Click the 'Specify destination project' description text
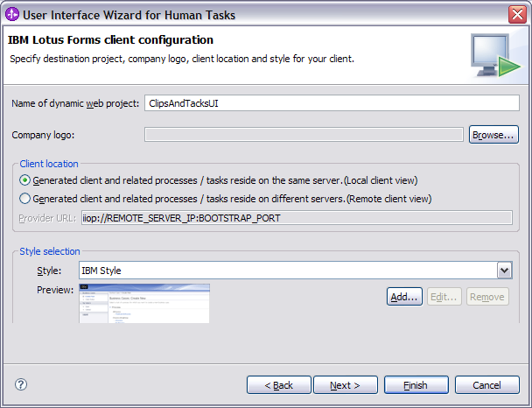This screenshot has height=408, width=532. (182, 59)
